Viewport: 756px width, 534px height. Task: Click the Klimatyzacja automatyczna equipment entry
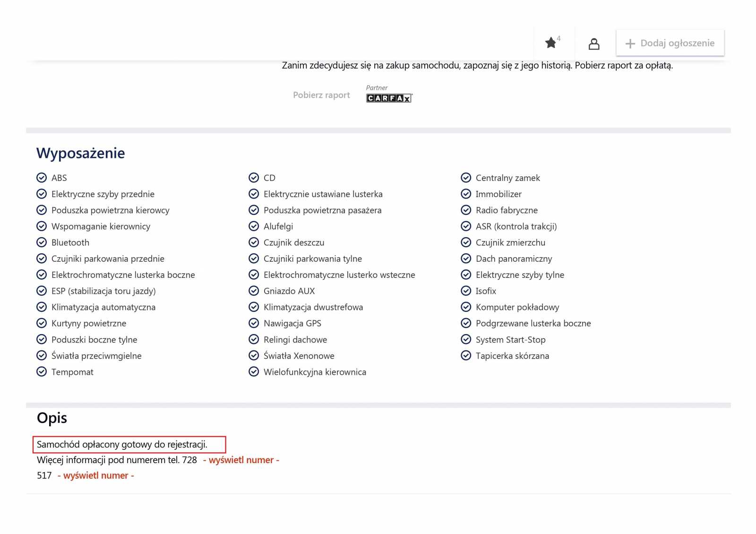(103, 307)
